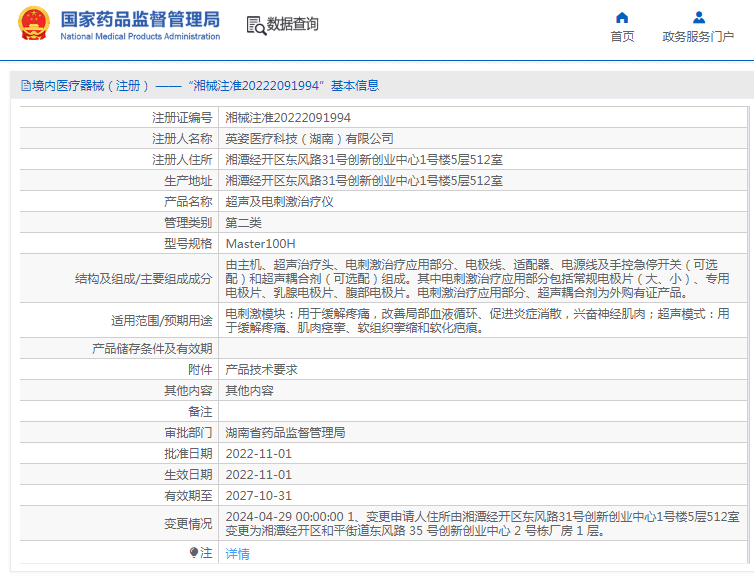The height and width of the screenshot is (577, 754).
Task: Click 国家药品监督管理局 site title
Action: (x=140, y=20)
